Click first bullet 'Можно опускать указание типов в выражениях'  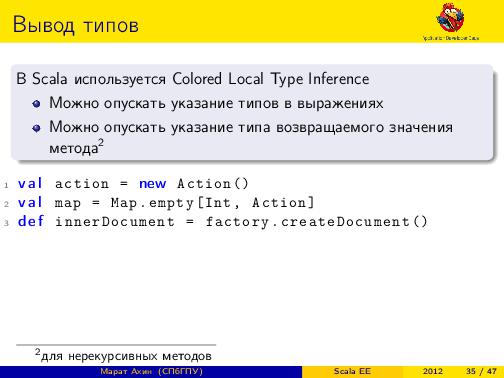(216, 103)
